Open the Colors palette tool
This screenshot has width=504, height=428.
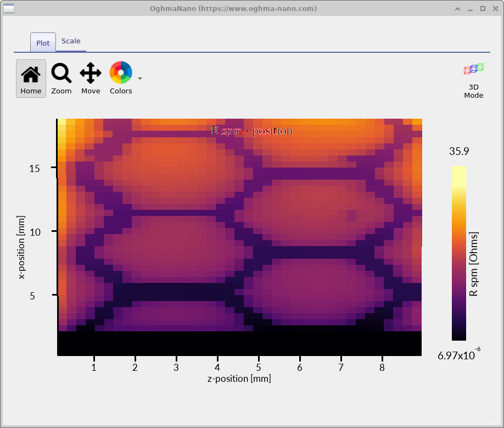point(120,77)
